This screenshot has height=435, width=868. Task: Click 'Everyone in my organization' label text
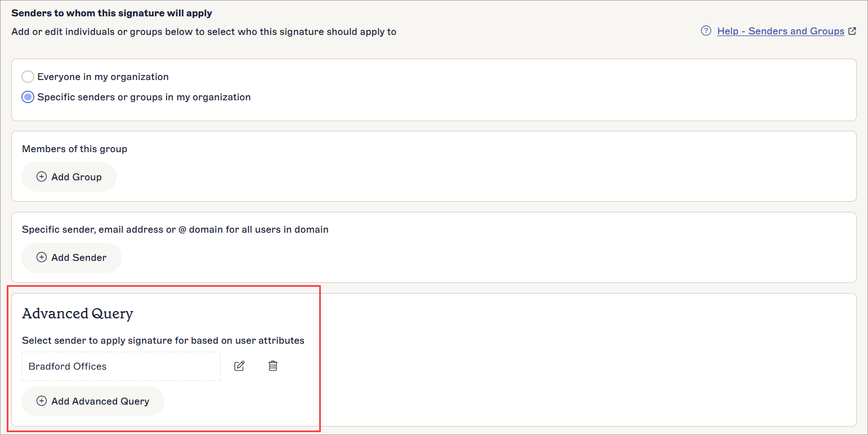click(103, 77)
